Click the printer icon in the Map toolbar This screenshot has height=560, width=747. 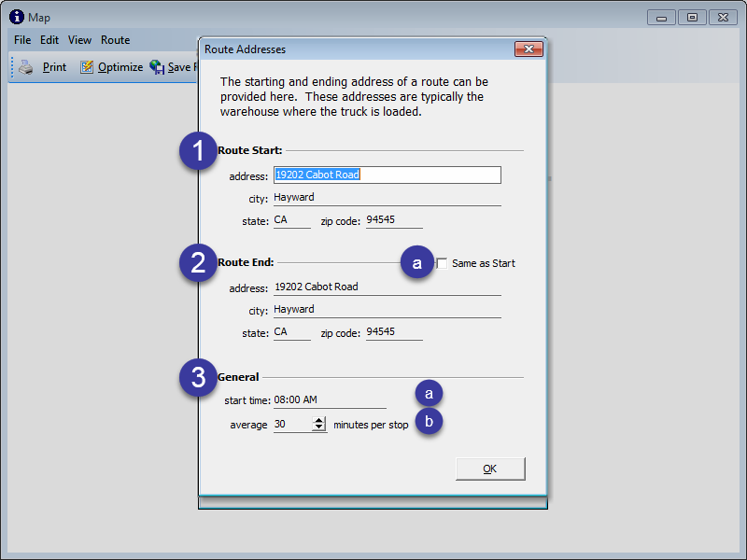(26, 67)
